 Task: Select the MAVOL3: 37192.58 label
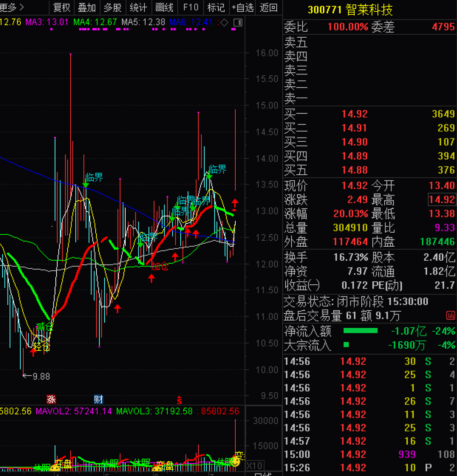click(154, 411)
